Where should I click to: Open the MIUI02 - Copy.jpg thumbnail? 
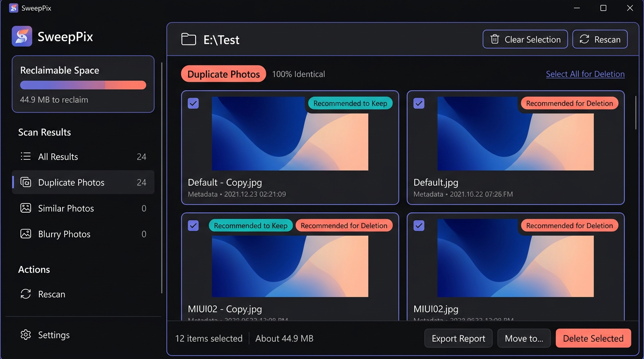point(290,266)
